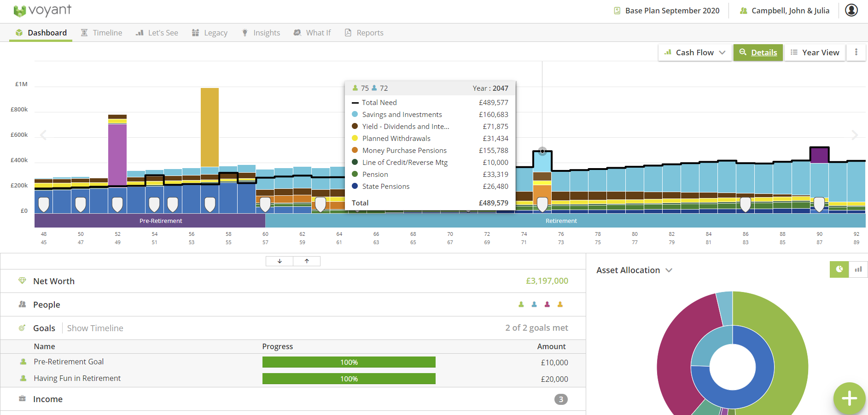Click the 2 of 2 goals met text
Viewport: 868px width, 415px height.
point(536,328)
